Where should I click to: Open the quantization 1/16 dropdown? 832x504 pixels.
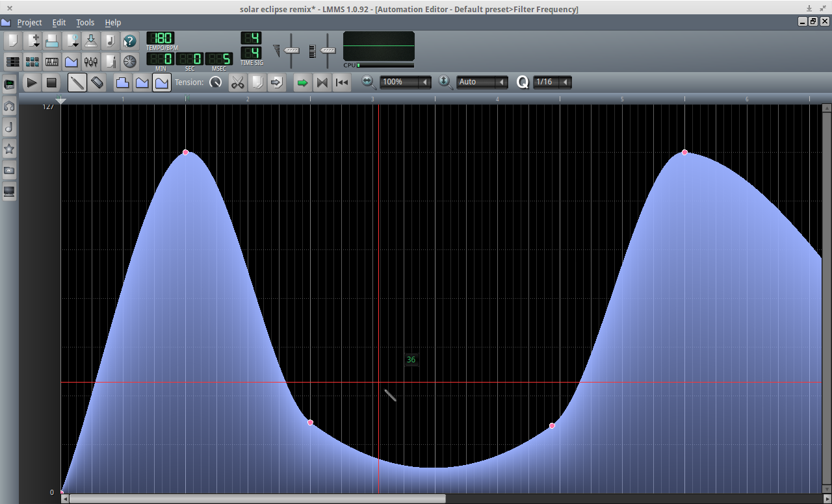552,82
